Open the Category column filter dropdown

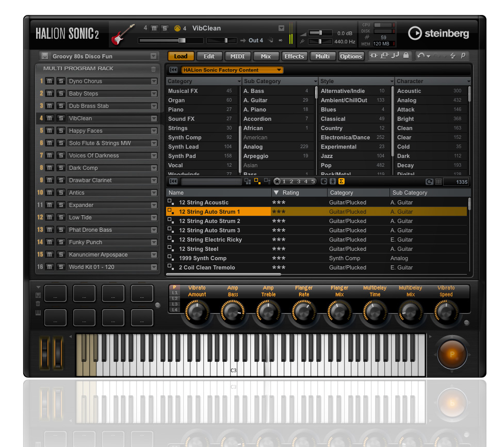coord(239,82)
